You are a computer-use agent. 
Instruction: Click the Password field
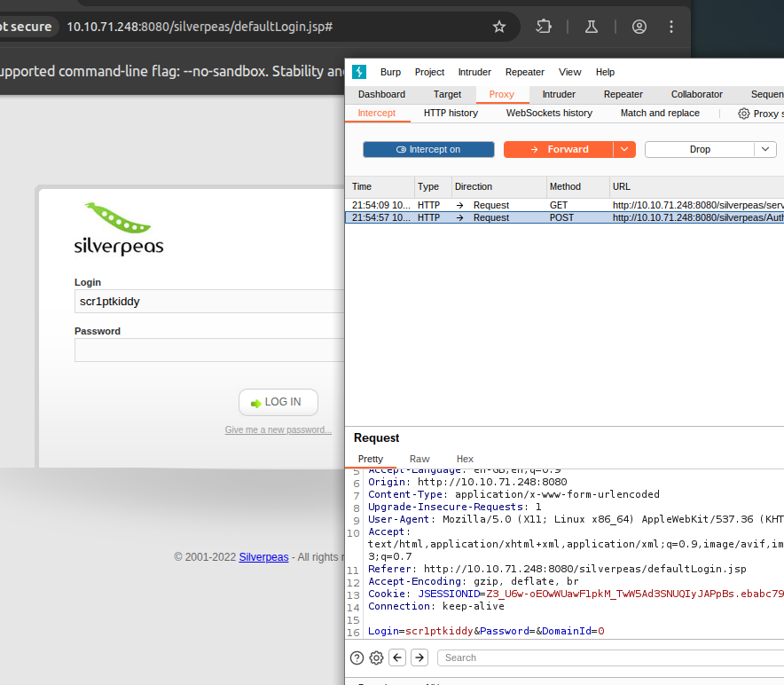point(209,350)
